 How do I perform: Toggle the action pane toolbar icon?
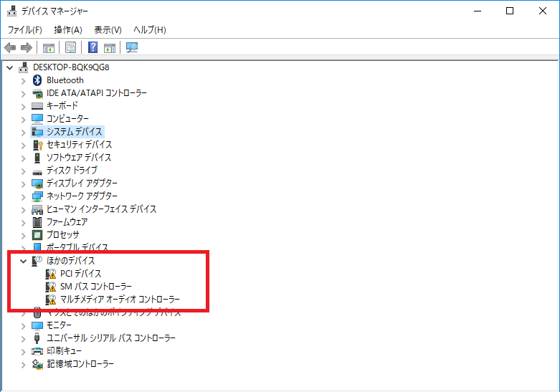tap(110, 48)
